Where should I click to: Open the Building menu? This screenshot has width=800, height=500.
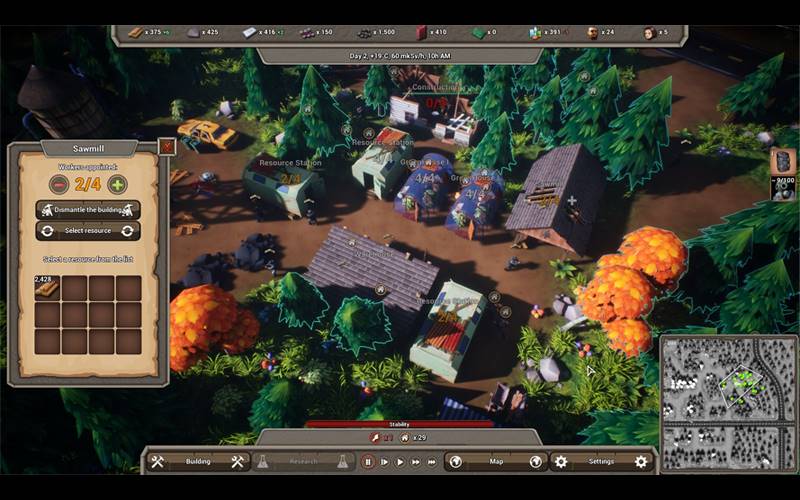click(197, 462)
